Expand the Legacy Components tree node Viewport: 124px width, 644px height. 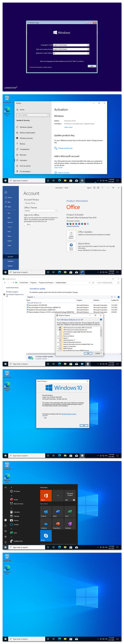(x=58, y=346)
